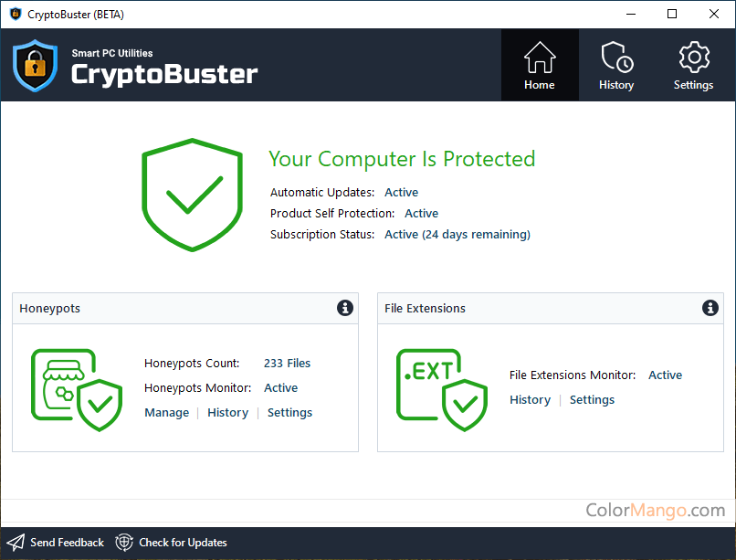
Task: Open the Home tab house icon
Action: tap(540, 58)
